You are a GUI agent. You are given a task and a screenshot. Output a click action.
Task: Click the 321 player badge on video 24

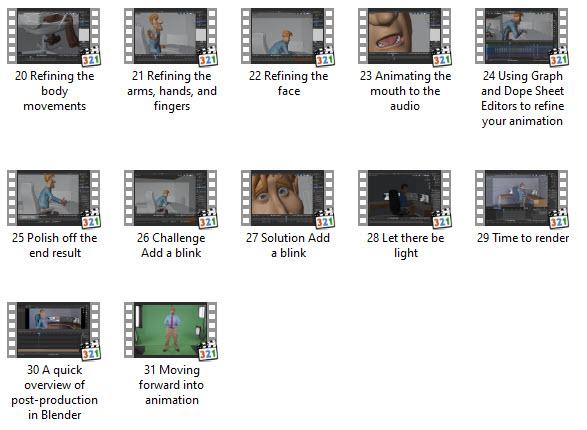click(x=559, y=57)
